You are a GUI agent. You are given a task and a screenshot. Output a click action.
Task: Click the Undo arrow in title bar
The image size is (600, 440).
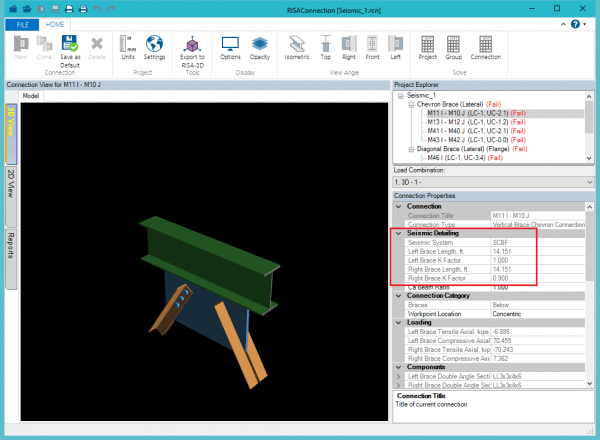(x=97, y=9)
